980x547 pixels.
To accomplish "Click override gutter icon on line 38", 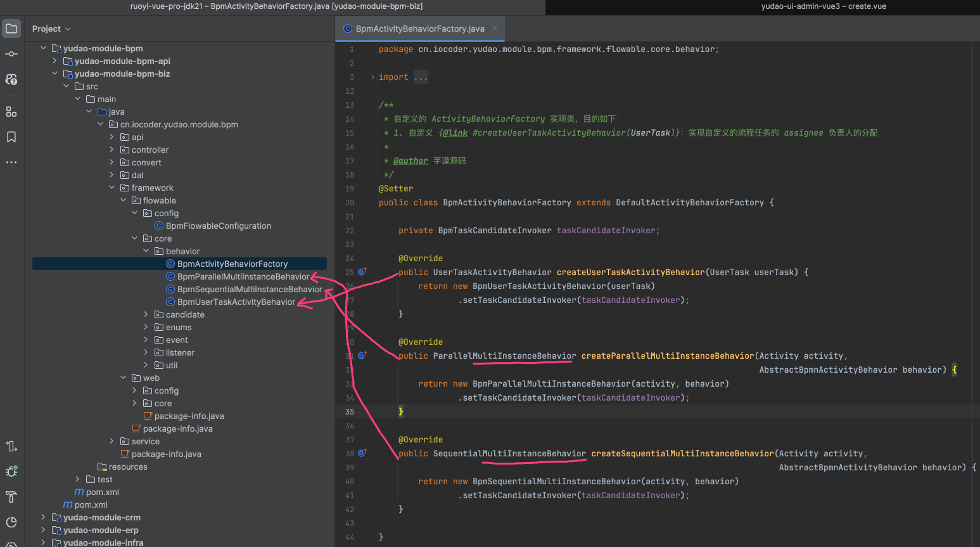I will (362, 453).
